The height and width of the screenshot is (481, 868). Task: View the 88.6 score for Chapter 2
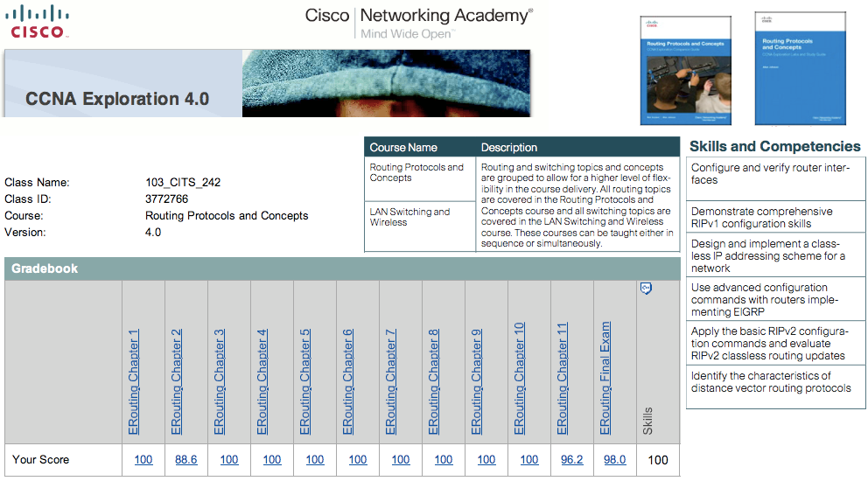186,459
